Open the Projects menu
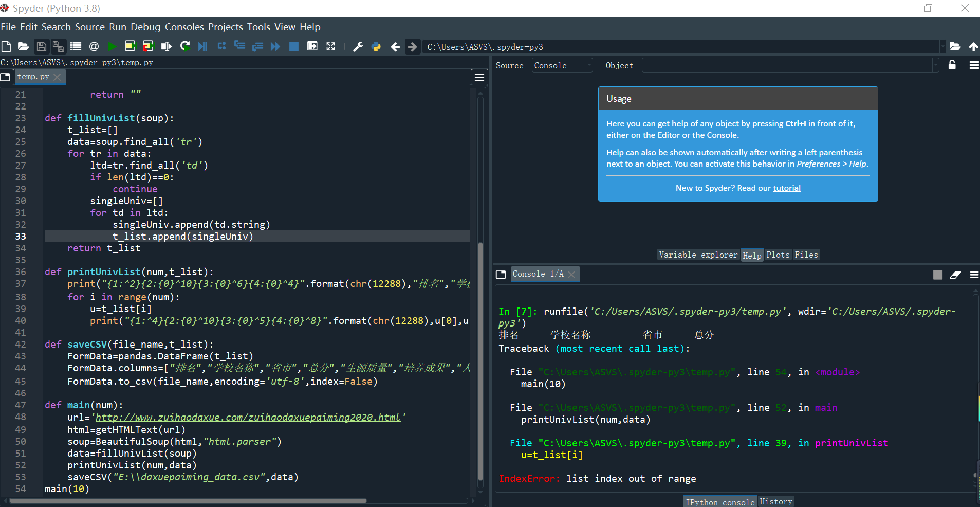The height and width of the screenshot is (507, 980). point(226,27)
